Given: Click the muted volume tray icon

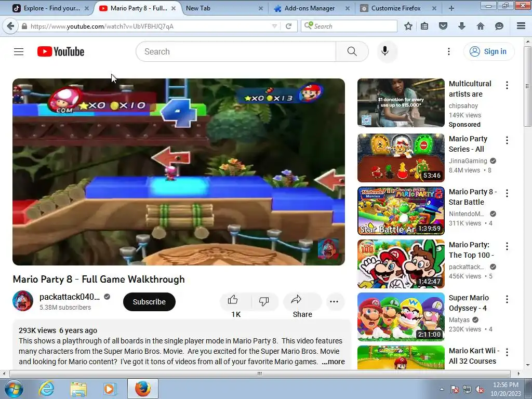Looking at the screenshot, I should point(480,390).
